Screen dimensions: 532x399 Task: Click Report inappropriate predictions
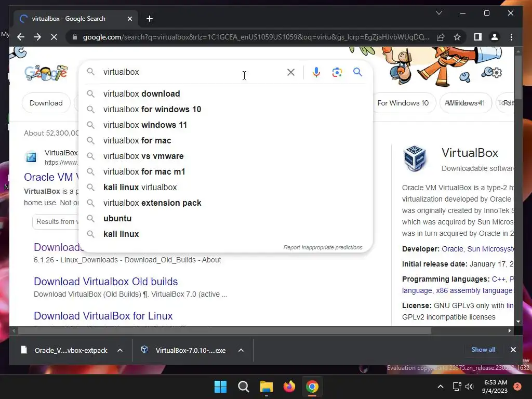(323, 247)
